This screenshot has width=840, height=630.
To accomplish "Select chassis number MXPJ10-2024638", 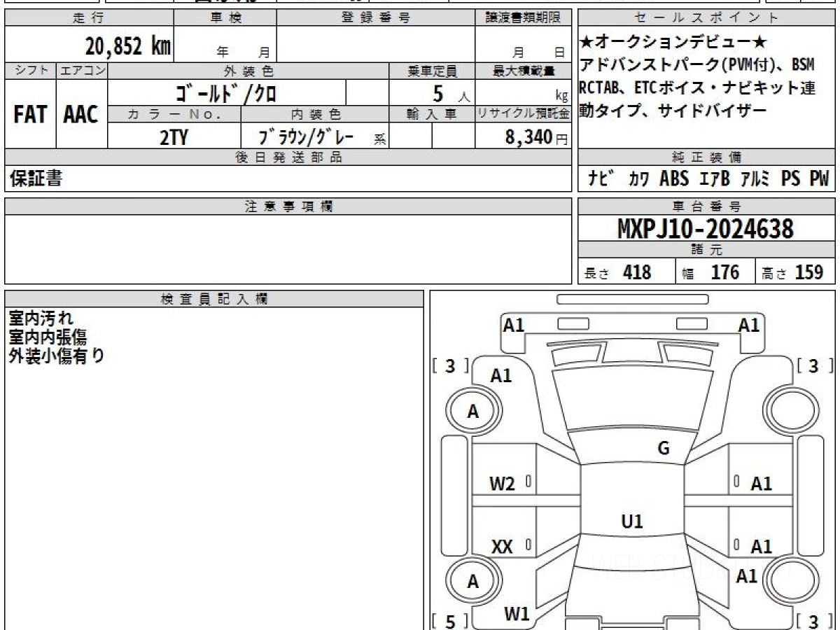I will point(706,228).
